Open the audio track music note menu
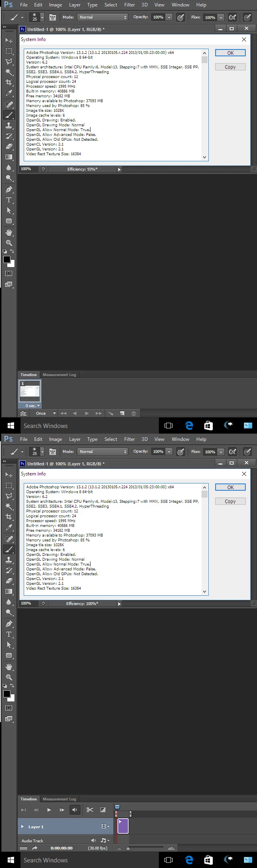The height and width of the screenshot is (868, 257). (x=105, y=840)
